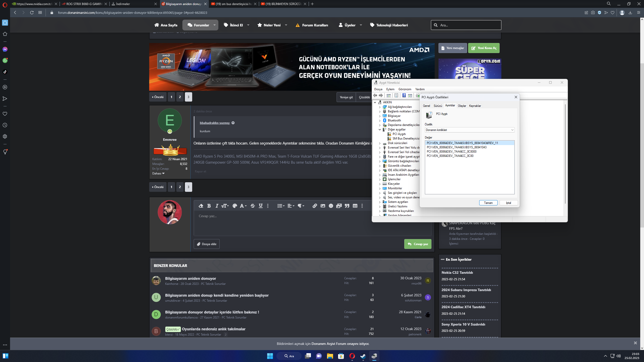Open the WhatsApp icon in Opera sidebar
This screenshot has width=644, height=362.
pyautogui.click(x=5, y=61)
